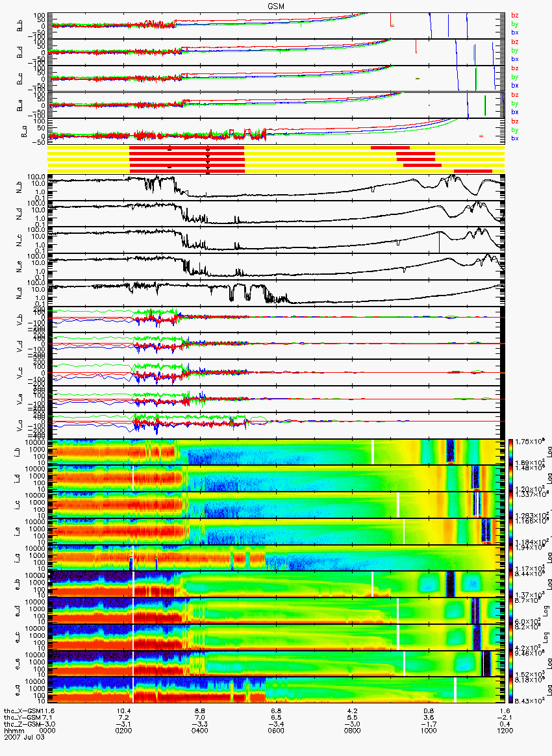Click the GSM plot title
Image resolution: width=552 pixels, height=756 pixels.
(x=276, y=6)
